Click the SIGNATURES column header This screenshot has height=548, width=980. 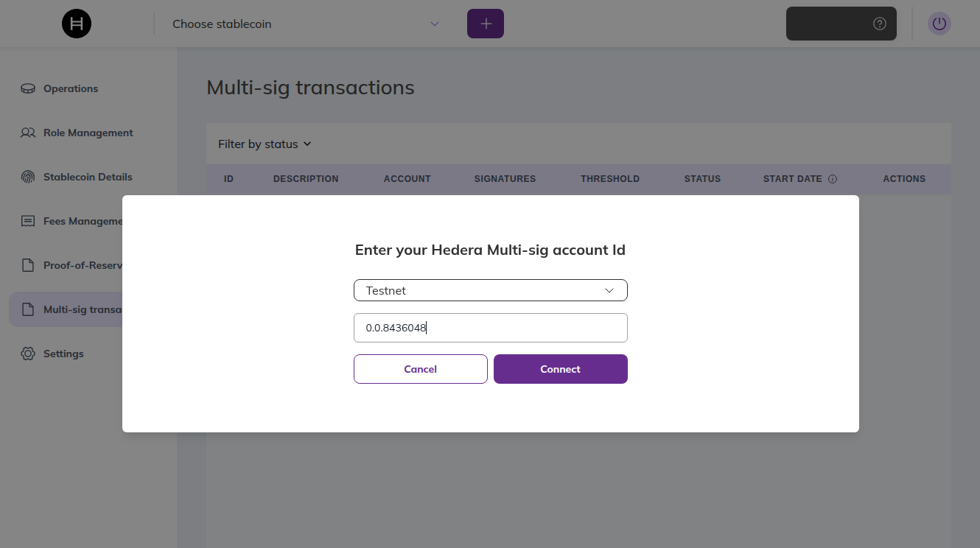click(x=505, y=178)
